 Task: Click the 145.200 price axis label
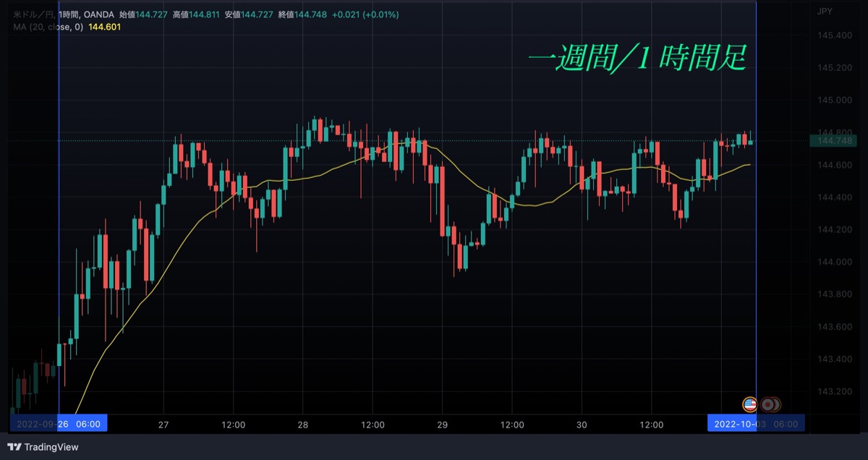[834, 68]
